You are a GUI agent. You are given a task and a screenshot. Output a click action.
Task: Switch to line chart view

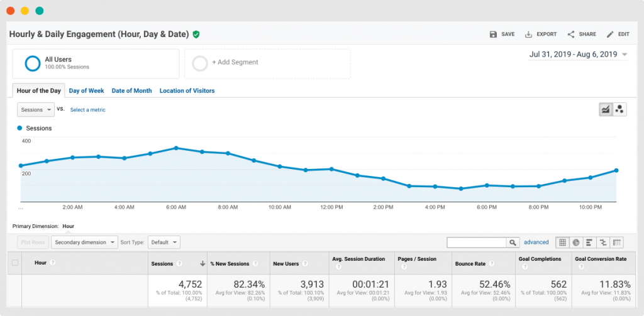606,109
